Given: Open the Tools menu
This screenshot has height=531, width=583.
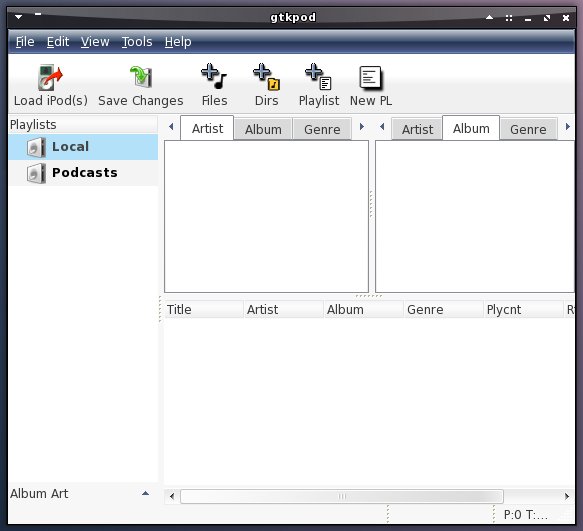Looking at the screenshot, I should [x=137, y=42].
